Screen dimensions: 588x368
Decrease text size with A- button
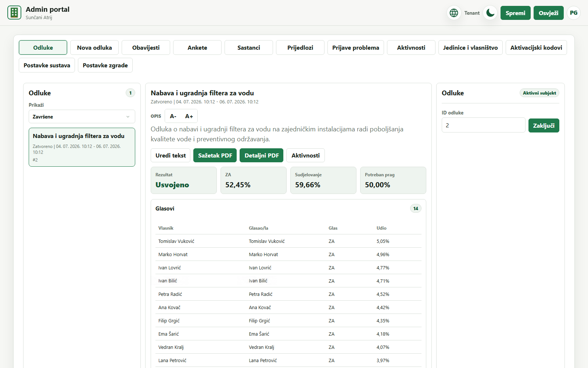tap(173, 116)
